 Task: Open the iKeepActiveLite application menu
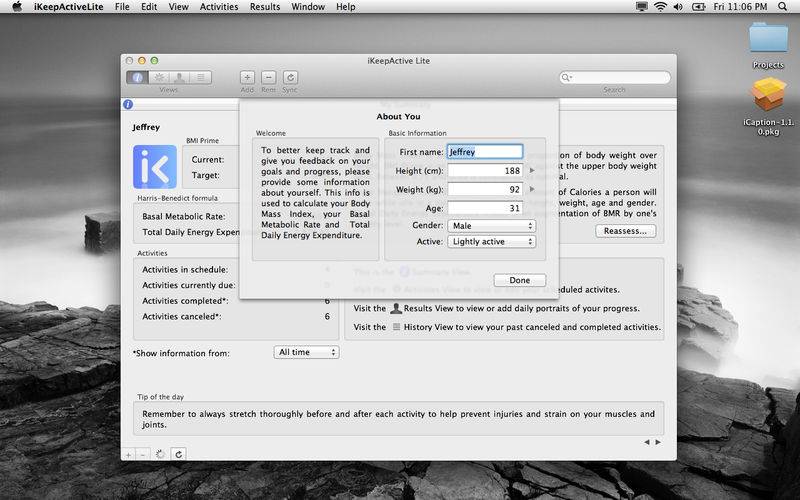pyautogui.click(x=68, y=7)
